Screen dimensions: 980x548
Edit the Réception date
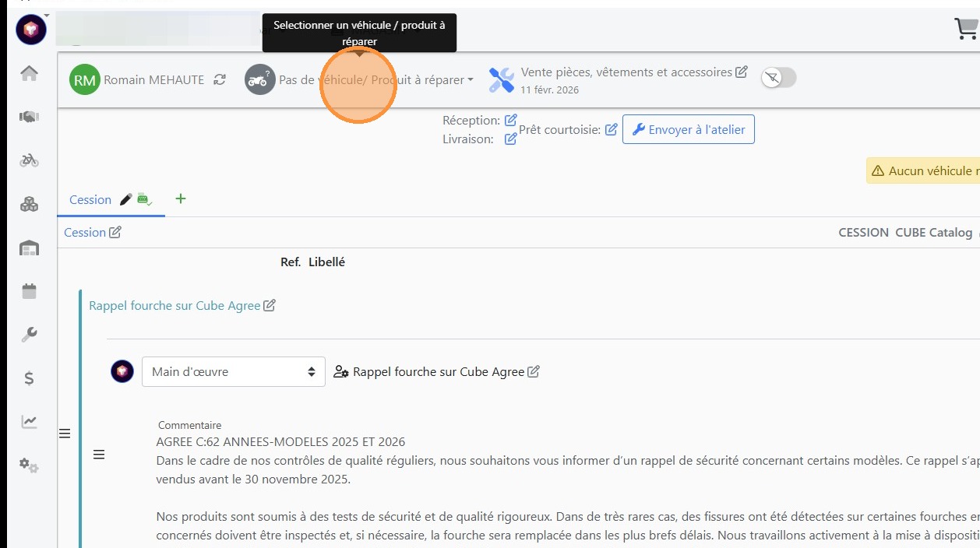click(510, 120)
